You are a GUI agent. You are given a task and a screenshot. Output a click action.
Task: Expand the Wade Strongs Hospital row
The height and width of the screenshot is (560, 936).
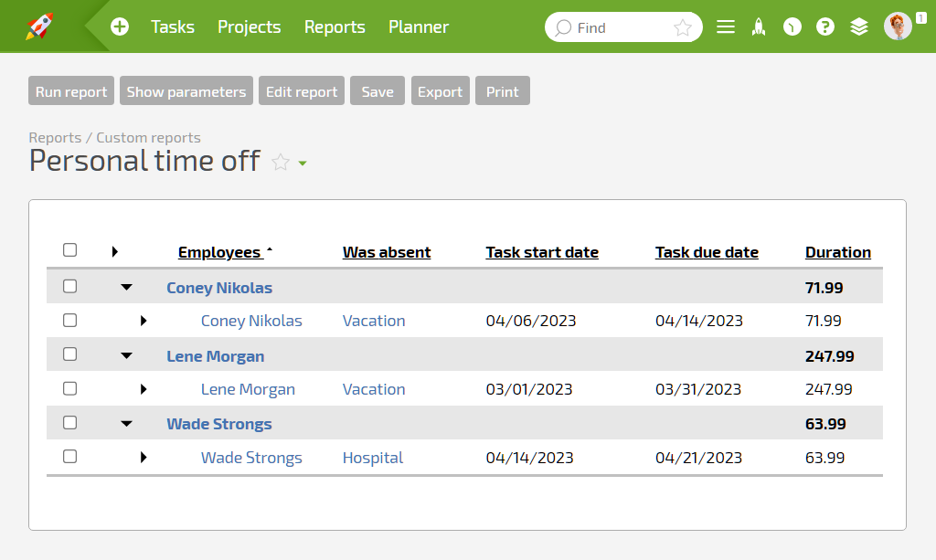[x=144, y=458]
